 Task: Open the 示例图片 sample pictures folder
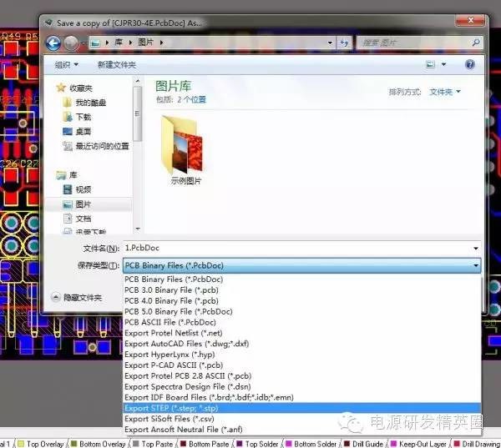(x=186, y=150)
